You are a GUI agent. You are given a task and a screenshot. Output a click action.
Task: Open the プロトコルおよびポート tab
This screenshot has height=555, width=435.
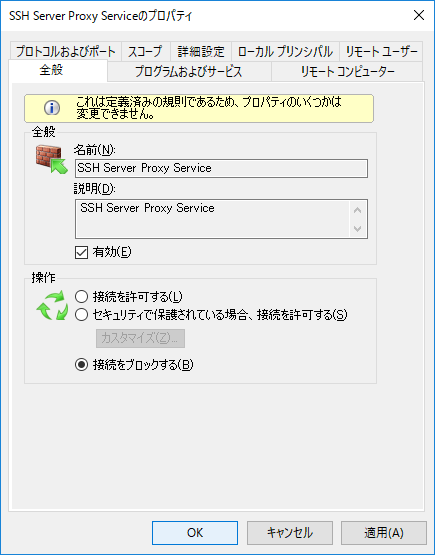(x=66, y=52)
